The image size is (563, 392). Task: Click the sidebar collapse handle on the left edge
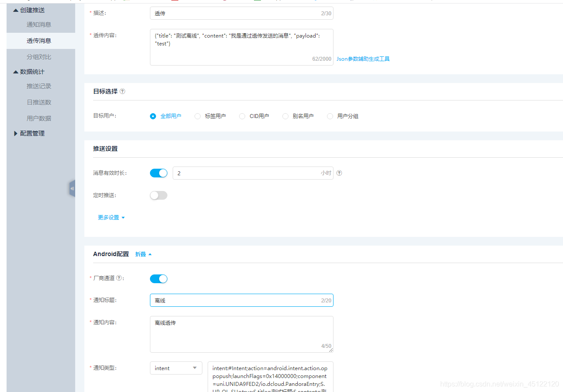(72, 188)
